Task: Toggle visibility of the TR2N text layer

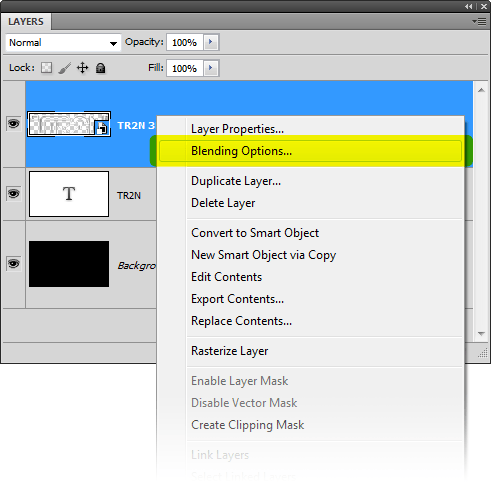Action: tap(14, 194)
